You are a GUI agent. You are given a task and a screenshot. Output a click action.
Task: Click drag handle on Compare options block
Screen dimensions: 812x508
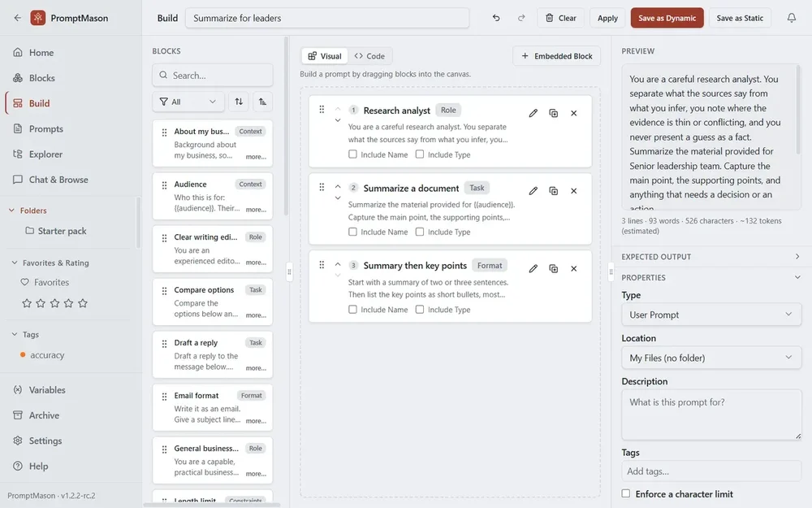click(x=164, y=291)
